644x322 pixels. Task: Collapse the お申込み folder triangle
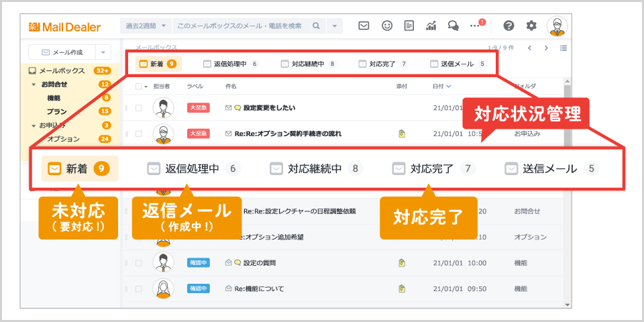click(x=34, y=125)
